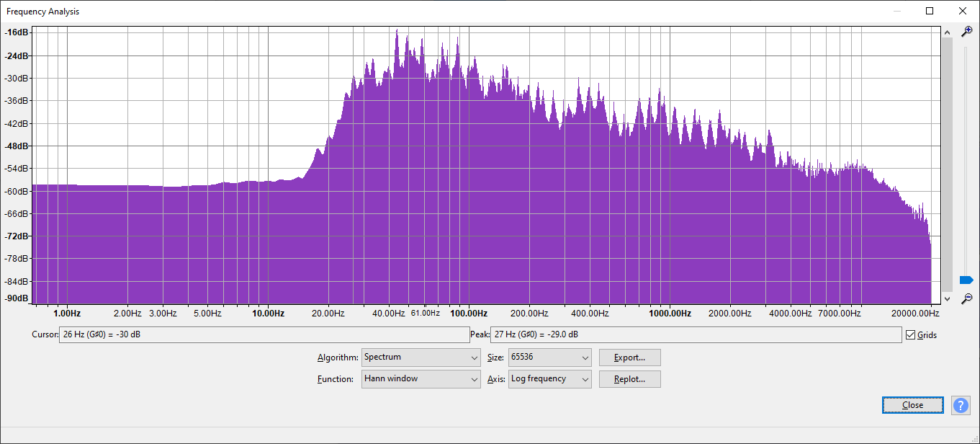Click the Peak readout field
980x444 pixels.
[695, 335]
